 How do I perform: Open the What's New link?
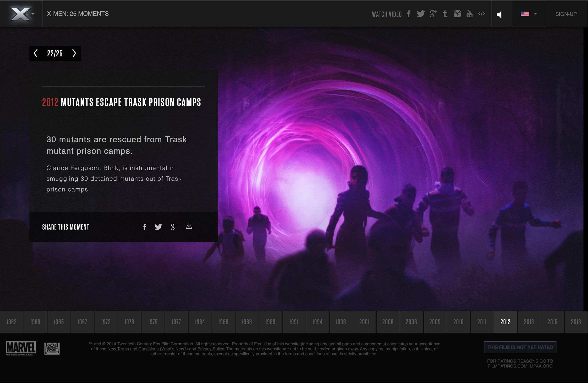[x=174, y=349]
